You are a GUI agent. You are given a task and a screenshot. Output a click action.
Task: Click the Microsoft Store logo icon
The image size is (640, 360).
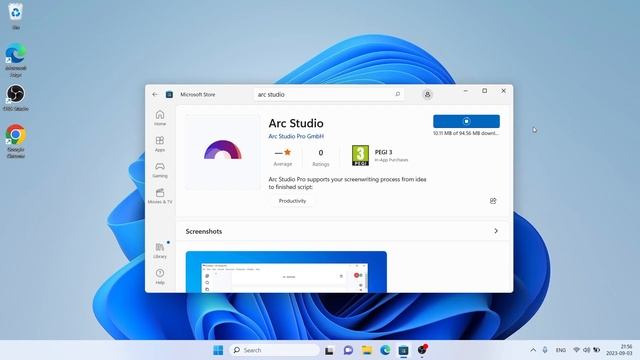(169, 94)
